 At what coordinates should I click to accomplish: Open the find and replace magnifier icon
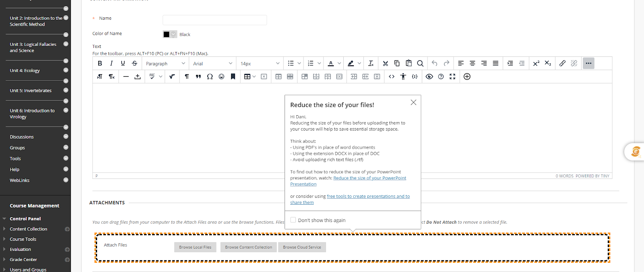click(420, 63)
